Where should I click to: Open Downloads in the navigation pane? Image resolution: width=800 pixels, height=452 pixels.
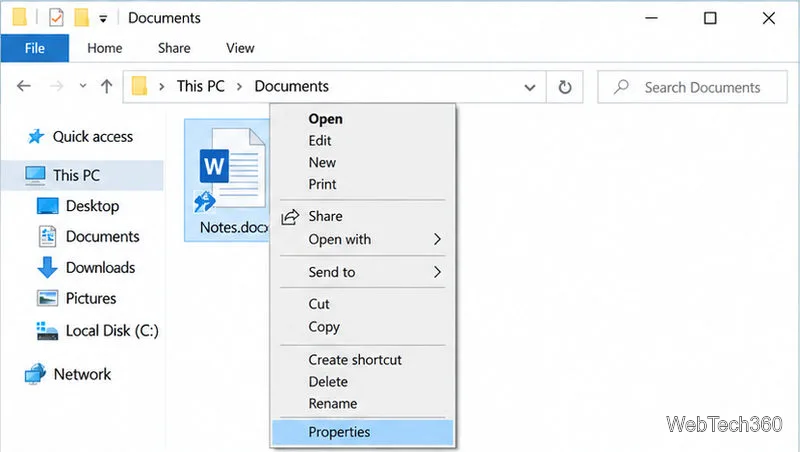click(x=101, y=267)
